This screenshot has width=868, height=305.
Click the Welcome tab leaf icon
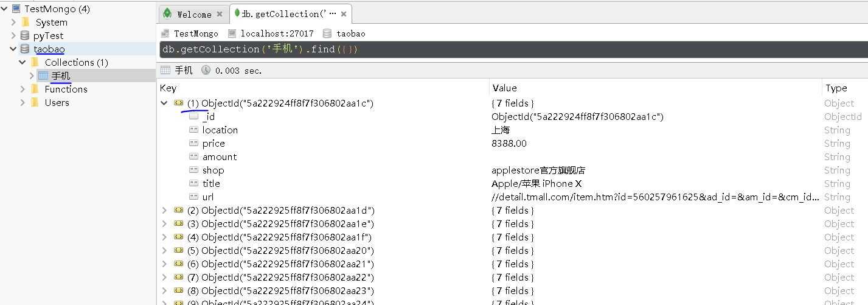[167, 13]
